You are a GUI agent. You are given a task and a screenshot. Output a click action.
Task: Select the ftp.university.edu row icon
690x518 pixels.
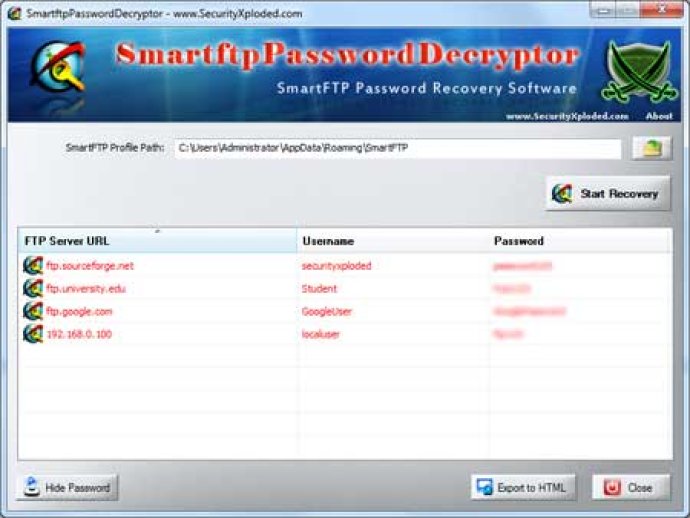[x=33, y=289]
